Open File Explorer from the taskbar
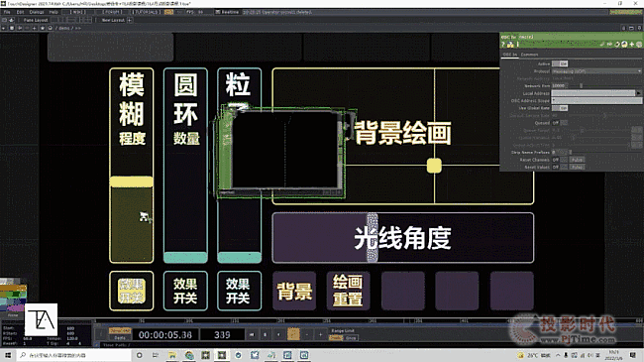This screenshot has width=644, height=362. pos(172,355)
